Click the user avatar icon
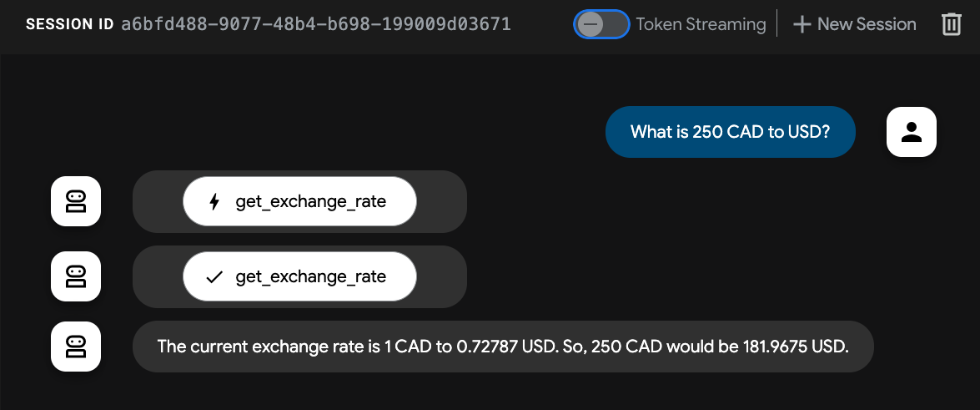Viewport: 980px width, 410px height. tap(912, 132)
